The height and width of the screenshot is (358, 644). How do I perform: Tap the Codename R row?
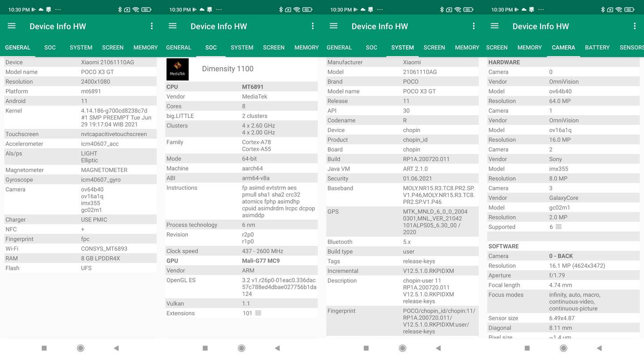pos(402,120)
